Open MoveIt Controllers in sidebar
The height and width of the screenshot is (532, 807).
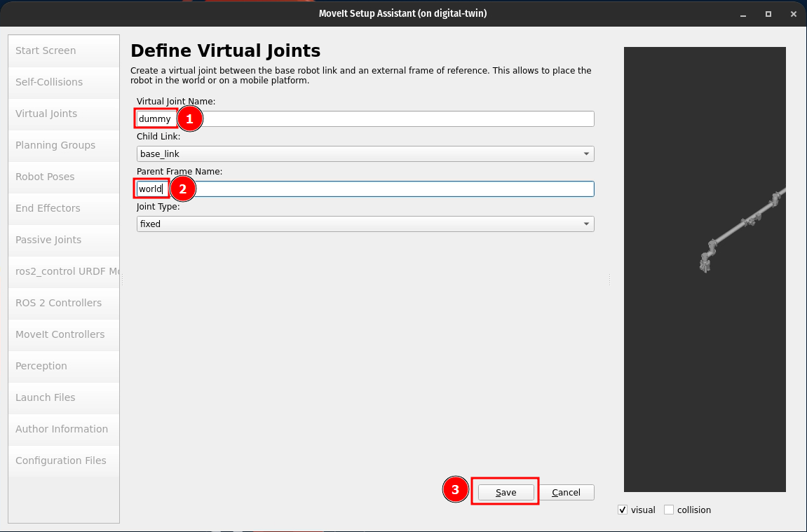point(60,334)
